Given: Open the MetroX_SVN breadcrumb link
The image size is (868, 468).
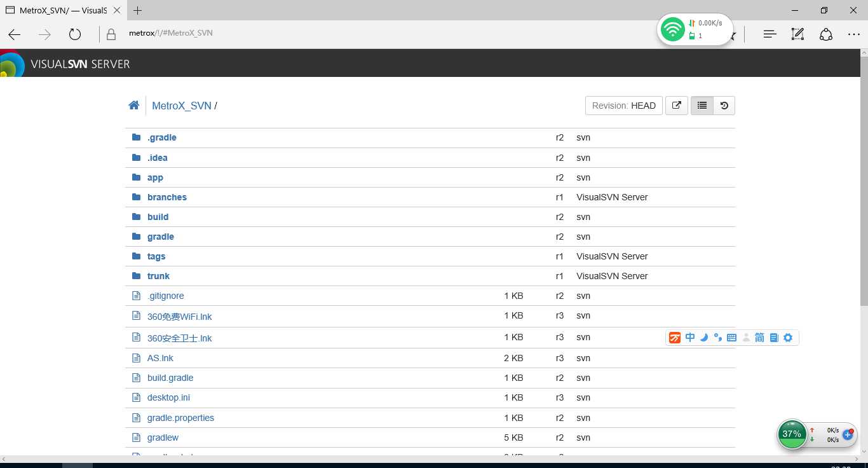Looking at the screenshot, I should pyautogui.click(x=182, y=106).
